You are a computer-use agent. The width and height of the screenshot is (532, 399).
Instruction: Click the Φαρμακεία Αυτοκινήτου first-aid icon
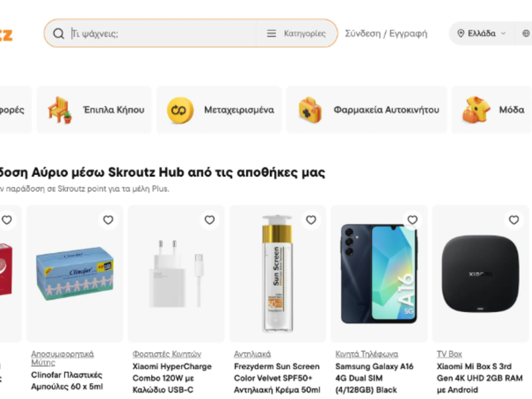(x=310, y=110)
